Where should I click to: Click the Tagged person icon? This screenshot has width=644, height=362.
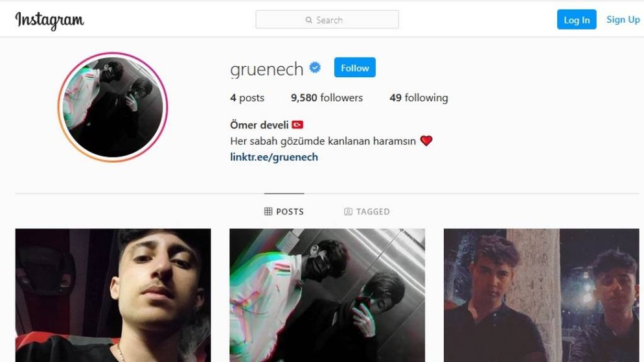pos(348,211)
